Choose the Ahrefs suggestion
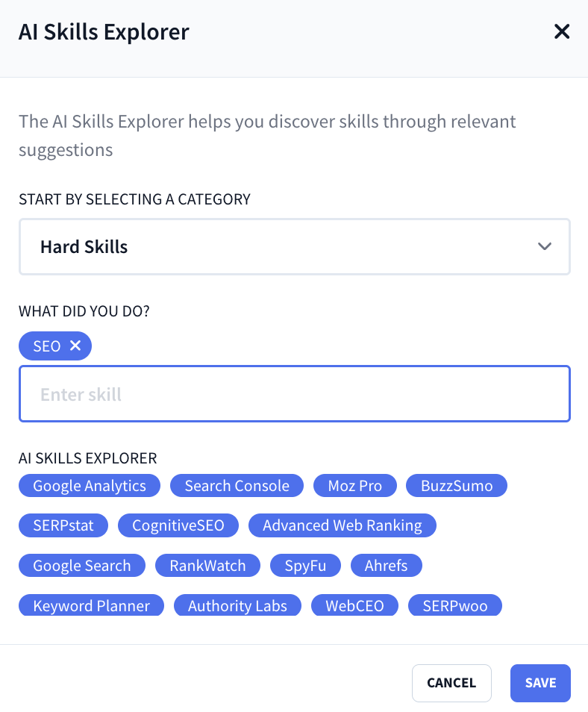 (x=386, y=565)
